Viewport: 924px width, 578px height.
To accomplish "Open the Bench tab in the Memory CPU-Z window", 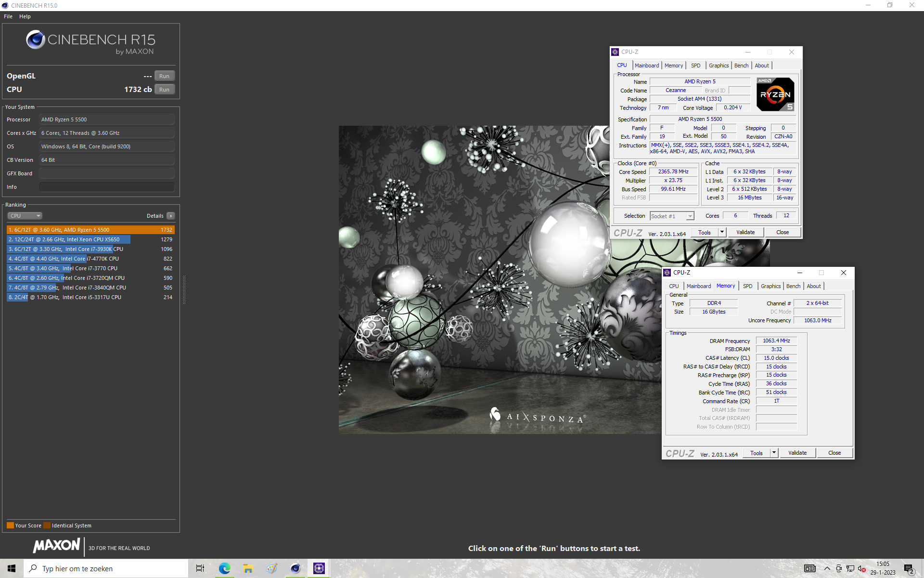I will click(x=793, y=286).
